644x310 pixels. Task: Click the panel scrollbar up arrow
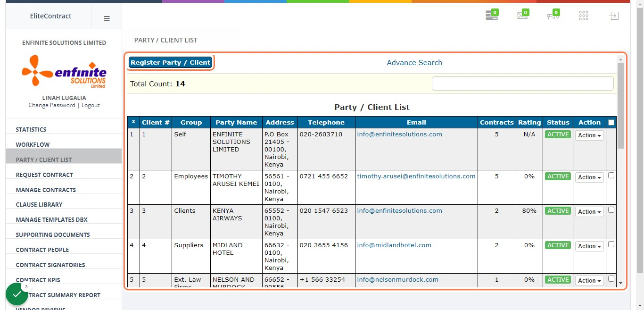tap(620, 59)
